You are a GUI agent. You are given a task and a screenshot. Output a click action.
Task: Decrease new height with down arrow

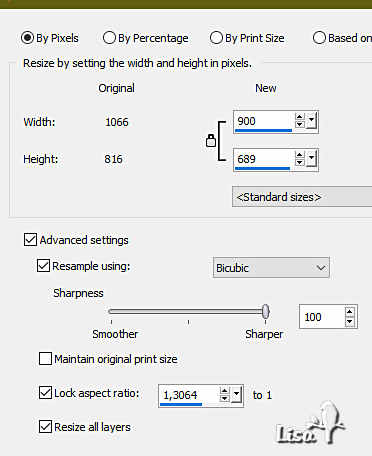pyautogui.click(x=300, y=162)
